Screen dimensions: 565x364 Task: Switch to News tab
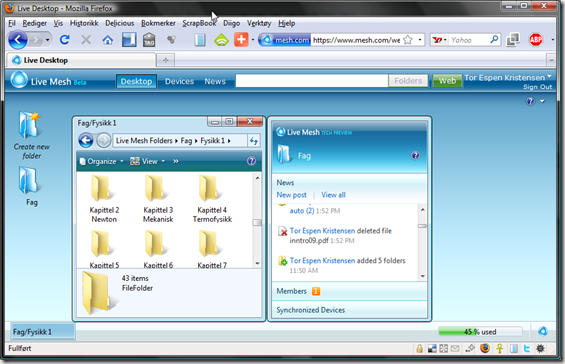[x=215, y=81]
